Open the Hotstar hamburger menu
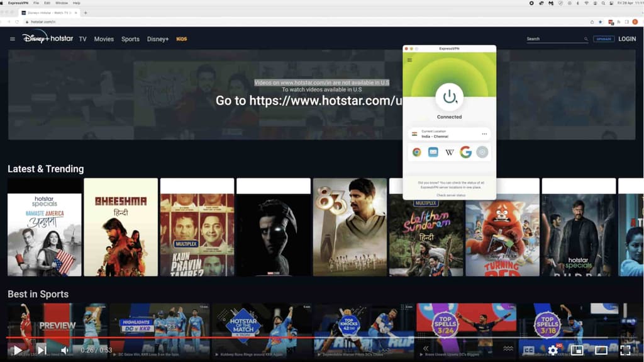This screenshot has width=644, height=362. [x=13, y=39]
